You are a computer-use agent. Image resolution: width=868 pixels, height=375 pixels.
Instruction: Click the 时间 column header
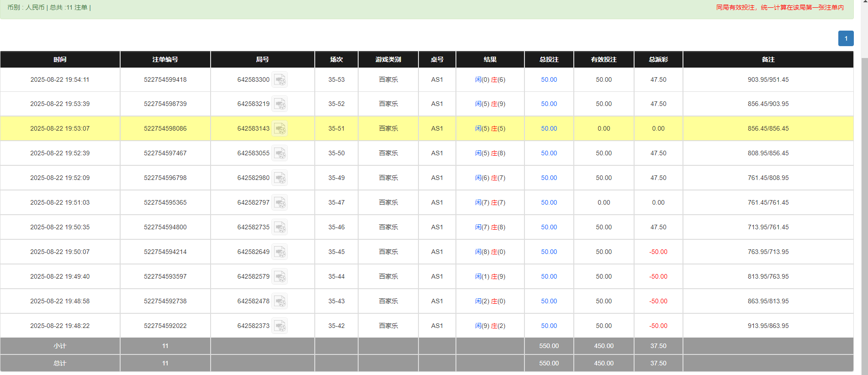[x=60, y=59]
